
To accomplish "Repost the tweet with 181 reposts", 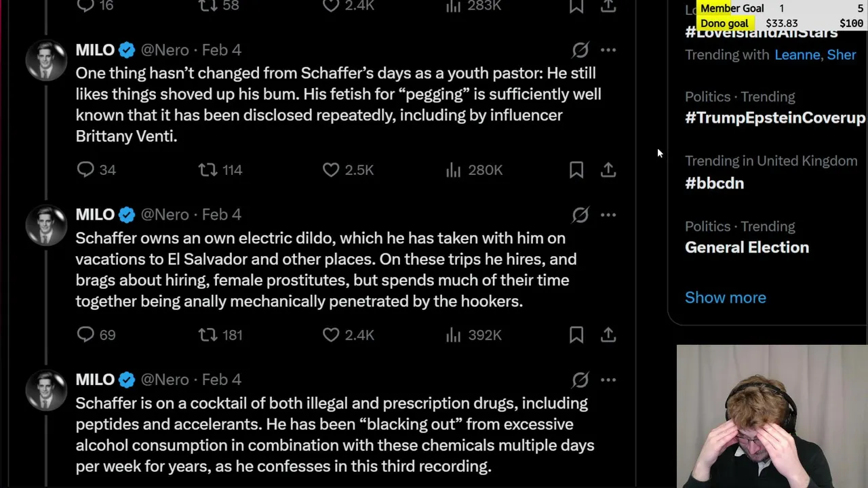I will click(x=208, y=334).
